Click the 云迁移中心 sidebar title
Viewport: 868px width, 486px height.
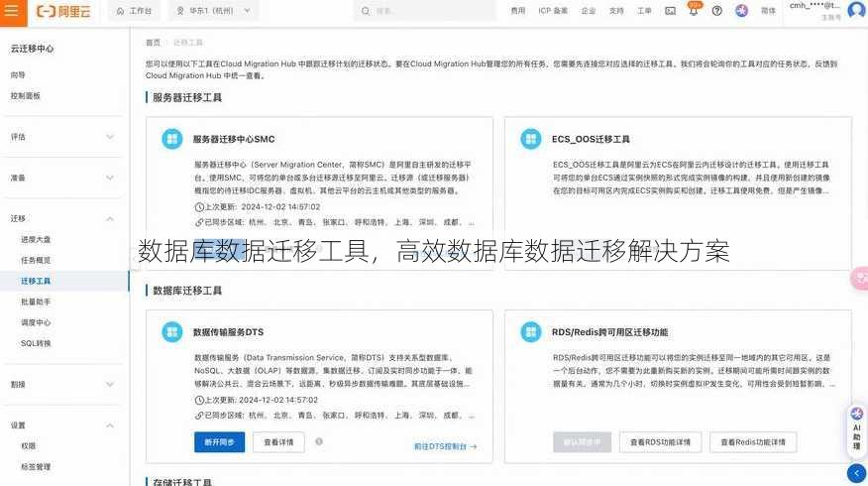point(32,49)
